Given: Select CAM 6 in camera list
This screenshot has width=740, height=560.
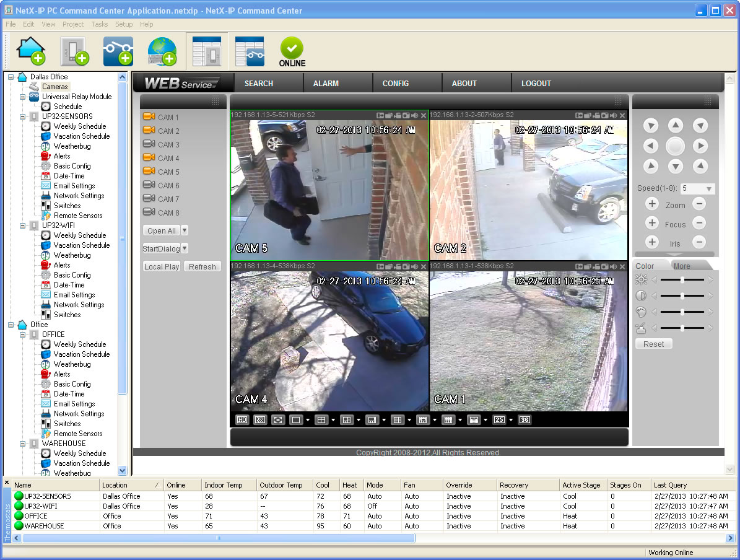Looking at the screenshot, I should pyautogui.click(x=161, y=185).
